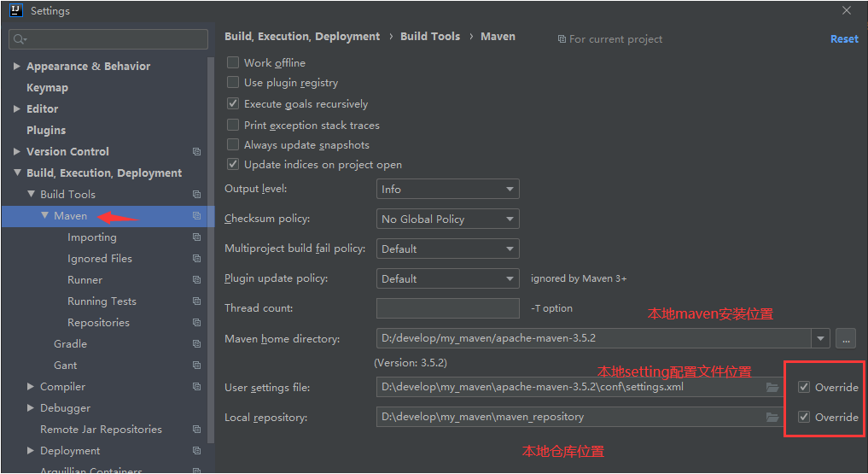868x474 pixels.
Task: Click the 'For current project' icon in header
Action: click(x=562, y=39)
